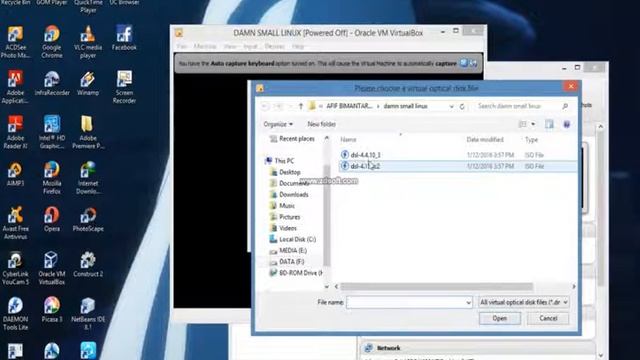Open Intel HD Graphics desktop icon
The width and height of the screenshot is (640, 360).
pyautogui.click(x=52, y=132)
